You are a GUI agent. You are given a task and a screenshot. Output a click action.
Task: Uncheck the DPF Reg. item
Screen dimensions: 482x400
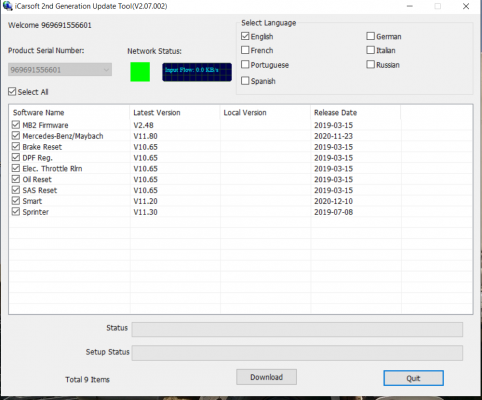click(x=16, y=157)
